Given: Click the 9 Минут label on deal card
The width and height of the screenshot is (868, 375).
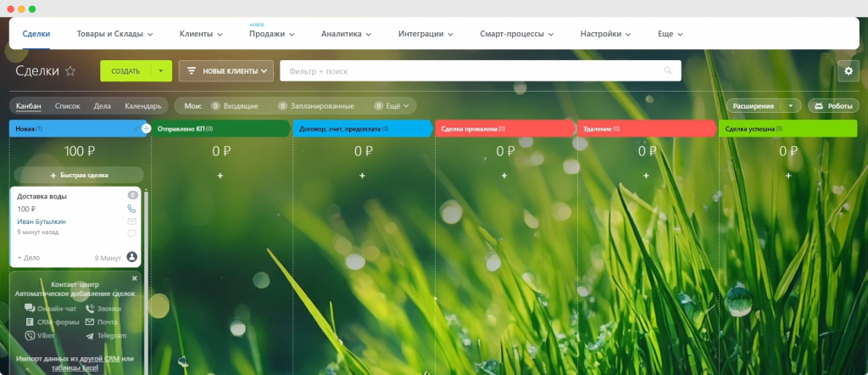Looking at the screenshot, I should [108, 258].
